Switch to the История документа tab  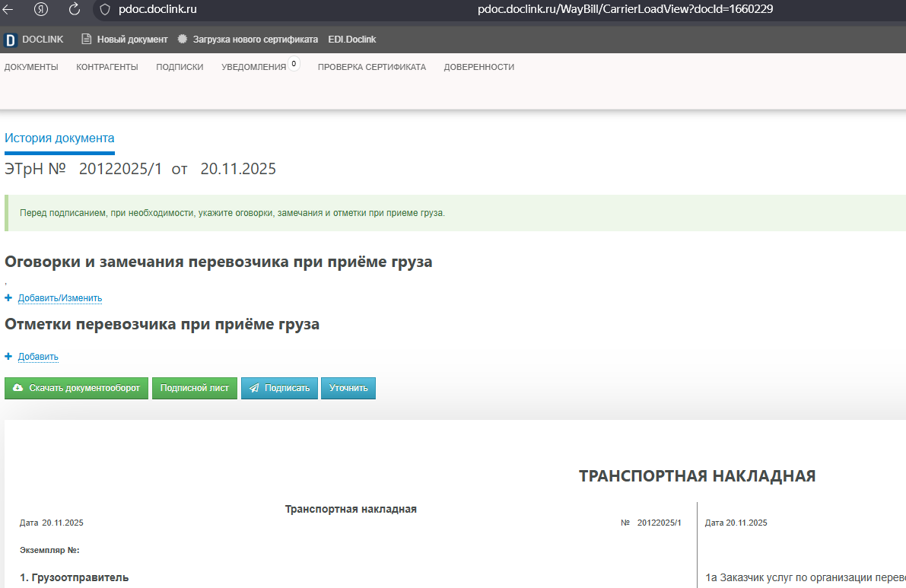point(59,138)
